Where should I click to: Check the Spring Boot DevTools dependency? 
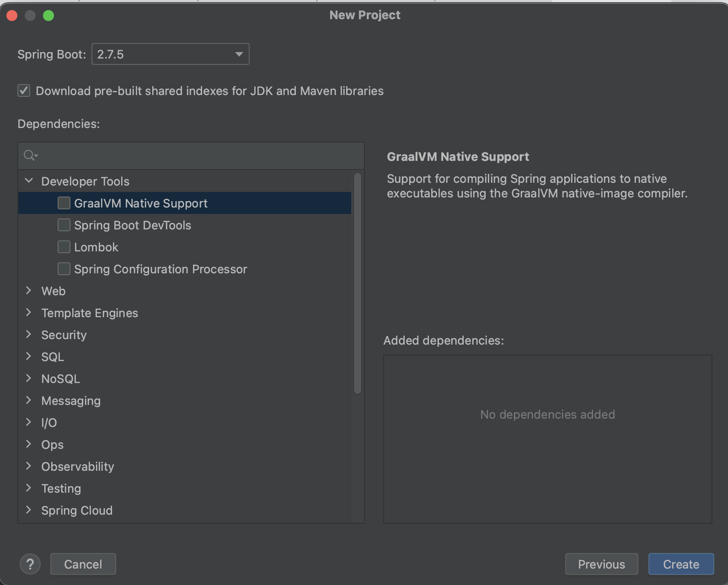(x=64, y=225)
